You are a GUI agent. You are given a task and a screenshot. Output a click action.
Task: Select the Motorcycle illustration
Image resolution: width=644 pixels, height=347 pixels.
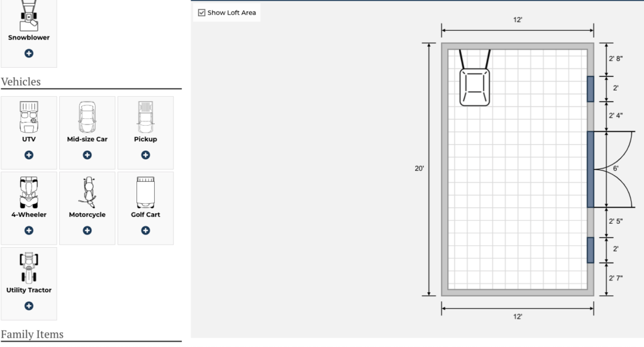87,192
